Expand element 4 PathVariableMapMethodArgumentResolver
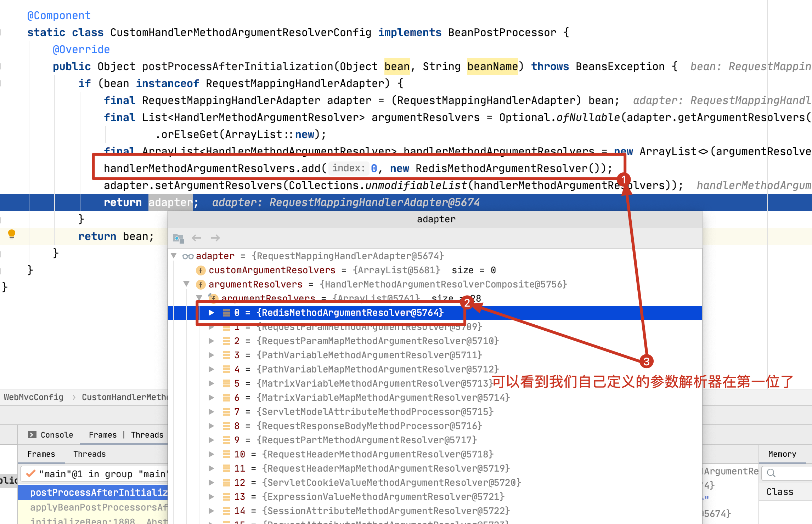 point(211,369)
